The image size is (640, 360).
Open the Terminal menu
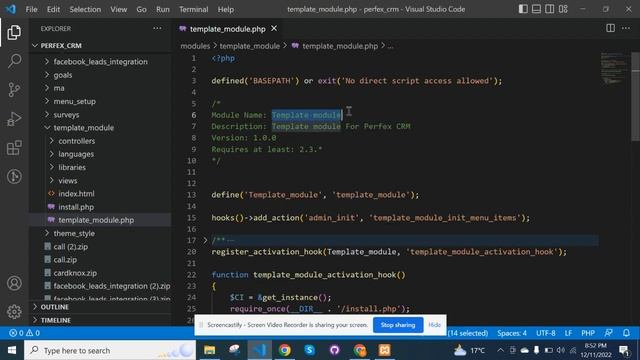point(193,9)
